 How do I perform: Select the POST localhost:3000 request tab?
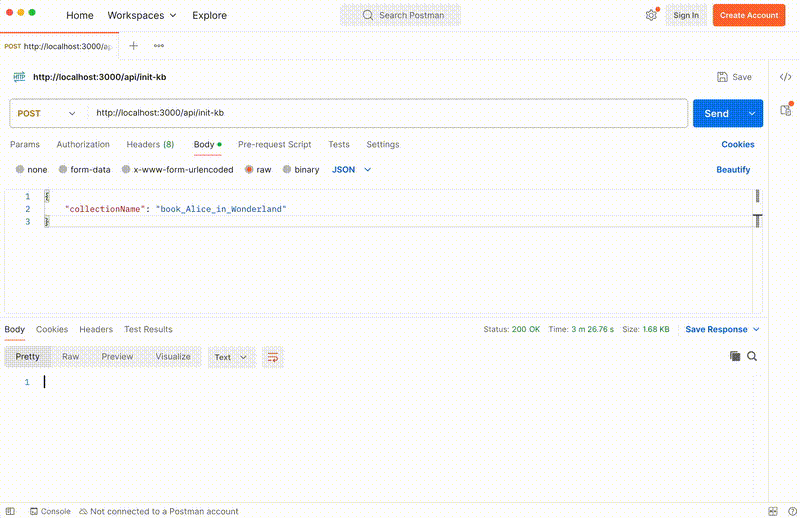[59, 46]
